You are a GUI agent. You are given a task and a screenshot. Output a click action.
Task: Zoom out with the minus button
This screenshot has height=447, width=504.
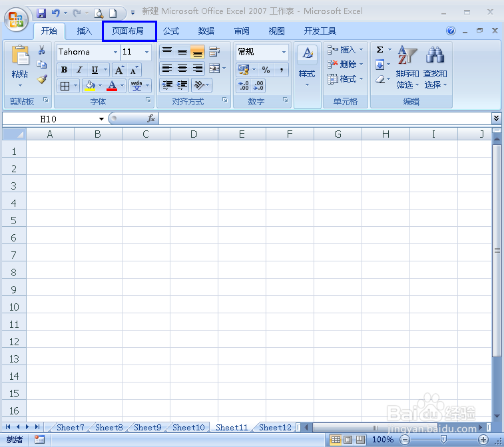click(405, 439)
